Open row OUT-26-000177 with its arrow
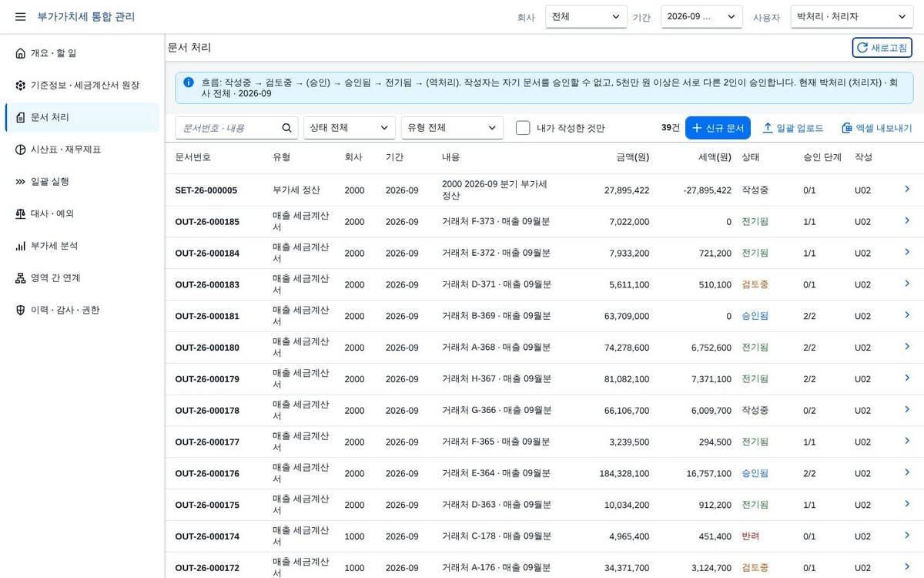 pyautogui.click(x=907, y=442)
